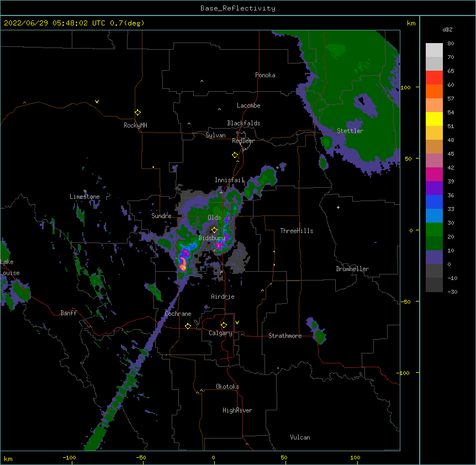This screenshot has width=476, height=465.
Task: Click the RedDeer city label
Action: click(x=243, y=141)
